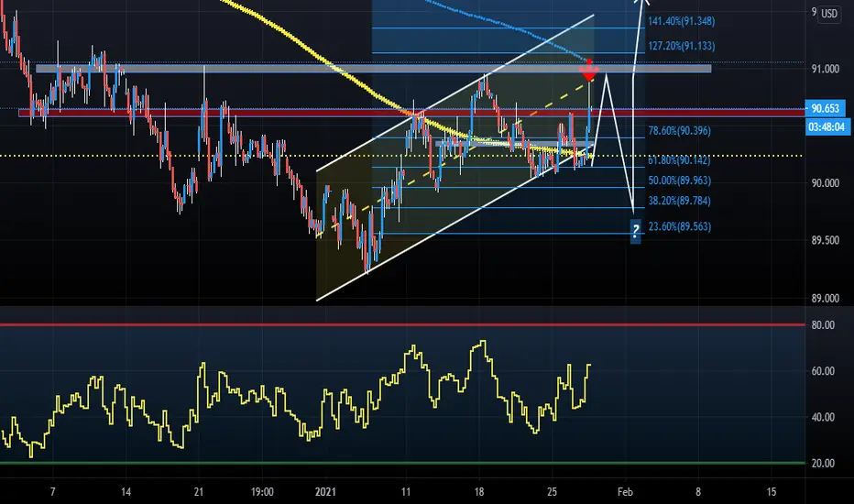Click the 90.000 price axis label
The width and height of the screenshot is (854, 504).
click(825, 183)
